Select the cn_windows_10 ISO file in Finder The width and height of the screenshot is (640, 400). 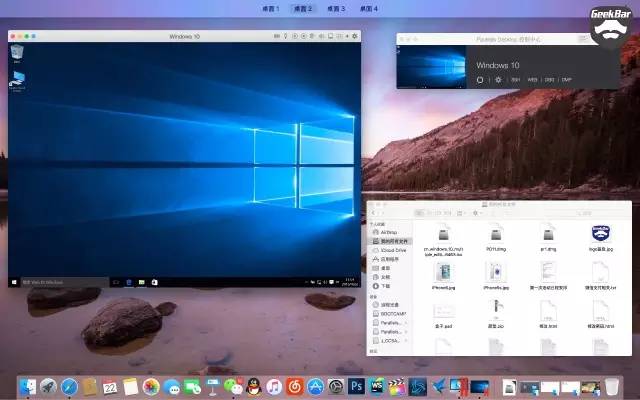[x=443, y=240]
